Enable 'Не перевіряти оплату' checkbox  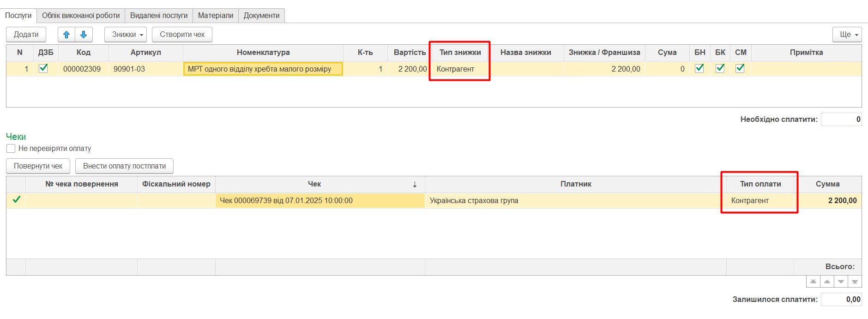click(11, 149)
